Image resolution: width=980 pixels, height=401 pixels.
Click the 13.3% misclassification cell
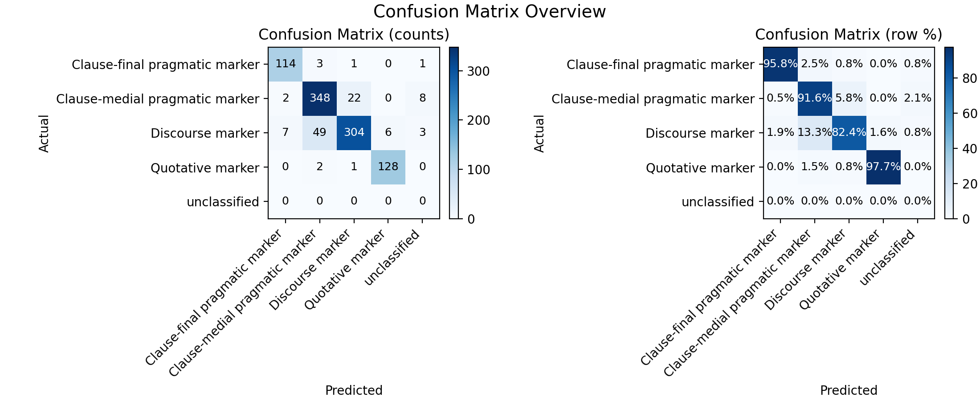click(815, 133)
